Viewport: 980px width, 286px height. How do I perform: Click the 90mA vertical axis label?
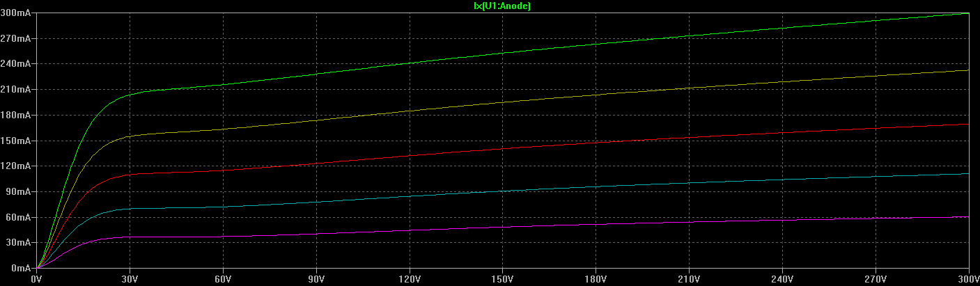pos(17,191)
